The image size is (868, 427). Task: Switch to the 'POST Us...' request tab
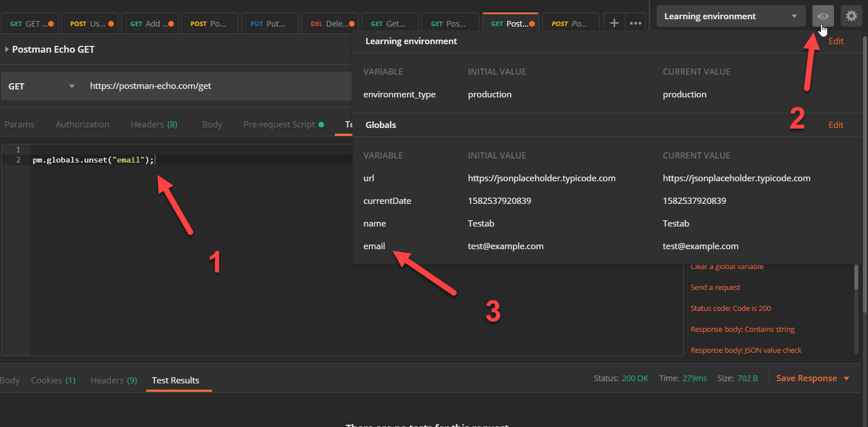91,24
